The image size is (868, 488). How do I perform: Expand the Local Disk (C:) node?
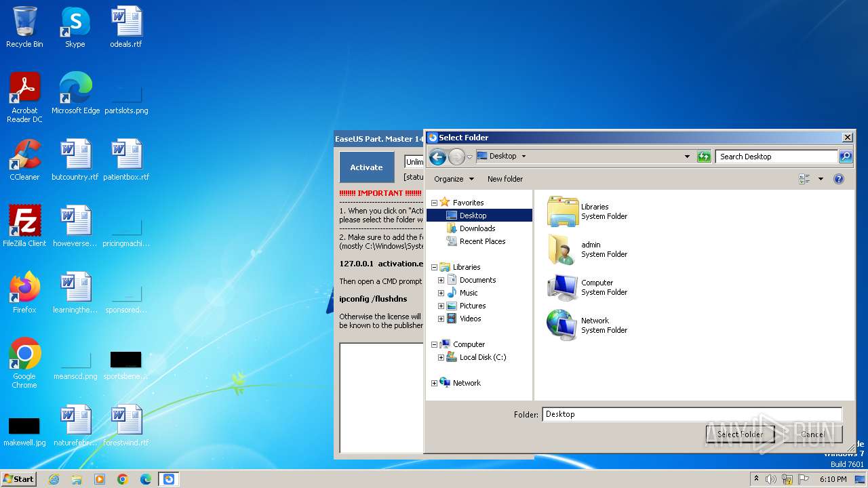pos(441,357)
